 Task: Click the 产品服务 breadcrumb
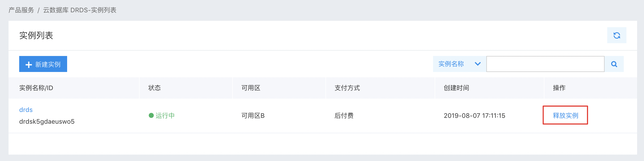point(21,10)
